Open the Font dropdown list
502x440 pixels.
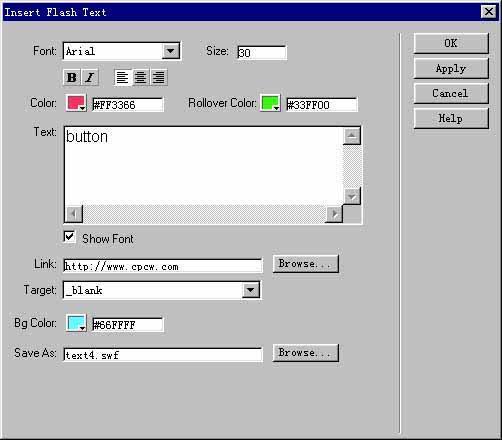pos(171,51)
